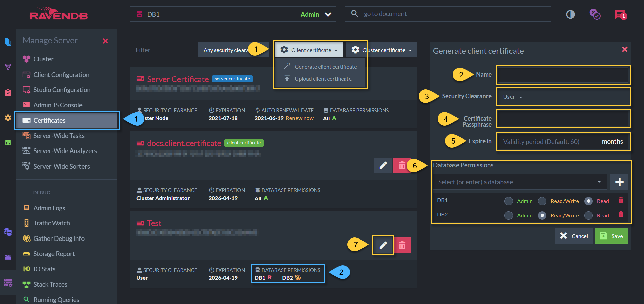The width and height of the screenshot is (644, 304).
Task: Select Read/Write for DB2
Action: 542,215
